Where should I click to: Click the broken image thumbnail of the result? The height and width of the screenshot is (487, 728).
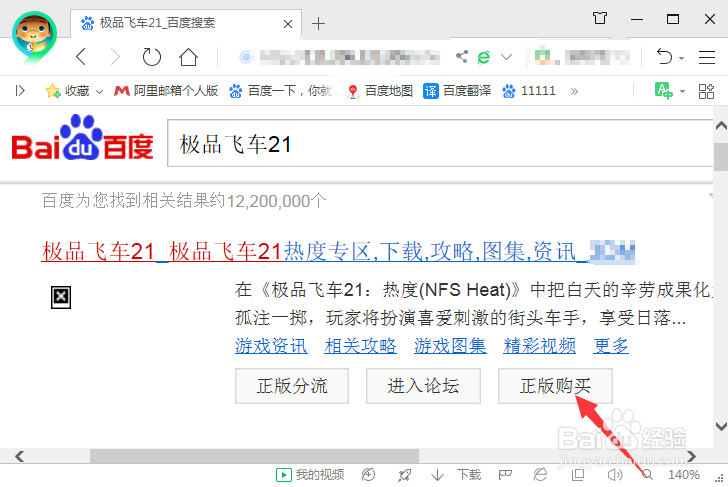(61, 297)
